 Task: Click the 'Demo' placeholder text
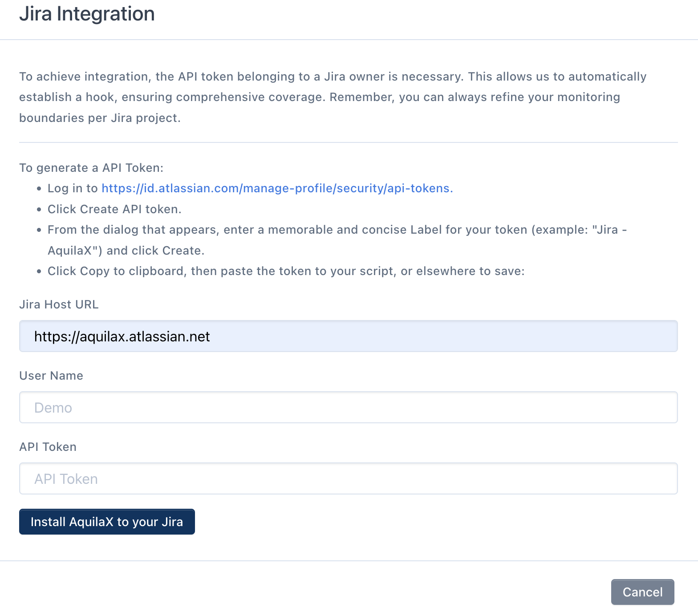(x=53, y=408)
